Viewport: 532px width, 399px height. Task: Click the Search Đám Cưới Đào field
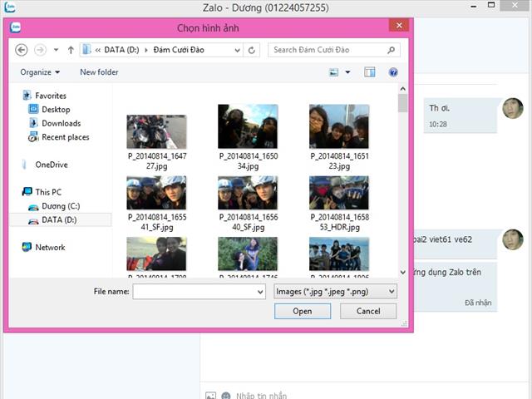(334, 50)
